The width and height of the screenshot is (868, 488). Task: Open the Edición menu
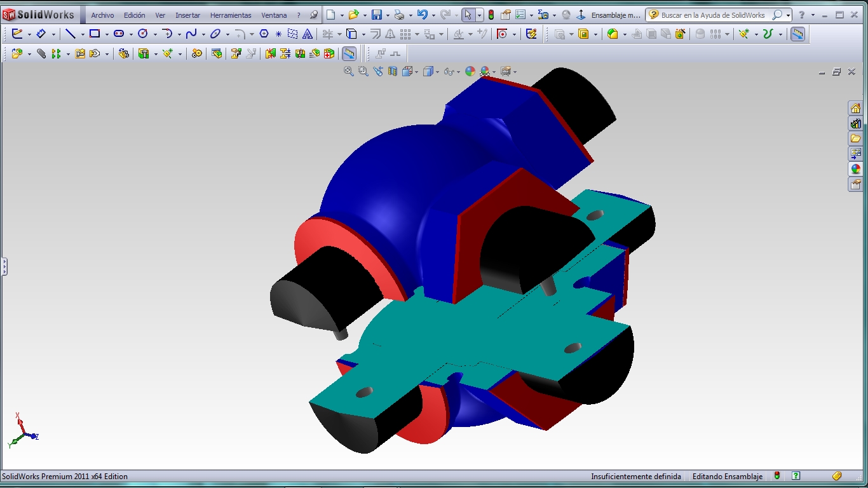(x=135, y=15)
